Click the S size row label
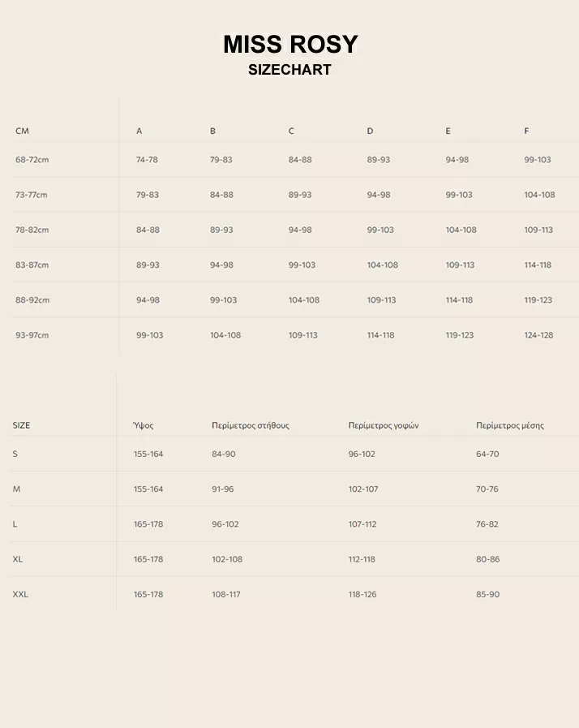Screen dimensions: 579x728 [15, 454]
